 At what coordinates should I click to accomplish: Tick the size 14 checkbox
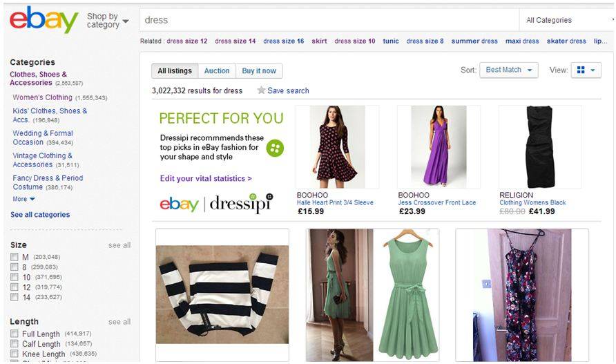pyautogui.click(x=15, y=297)
